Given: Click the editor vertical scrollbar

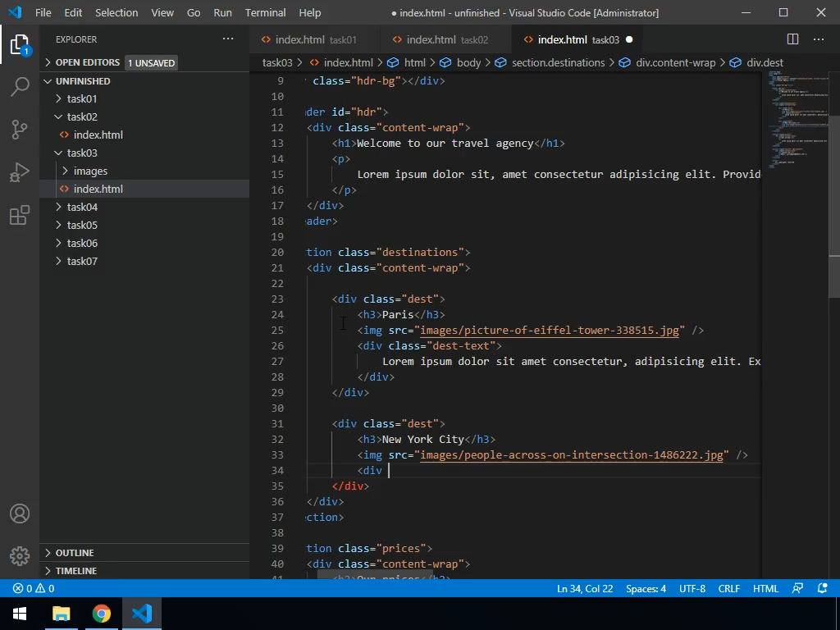Looking at the screenshot, I should pos(833,205).
